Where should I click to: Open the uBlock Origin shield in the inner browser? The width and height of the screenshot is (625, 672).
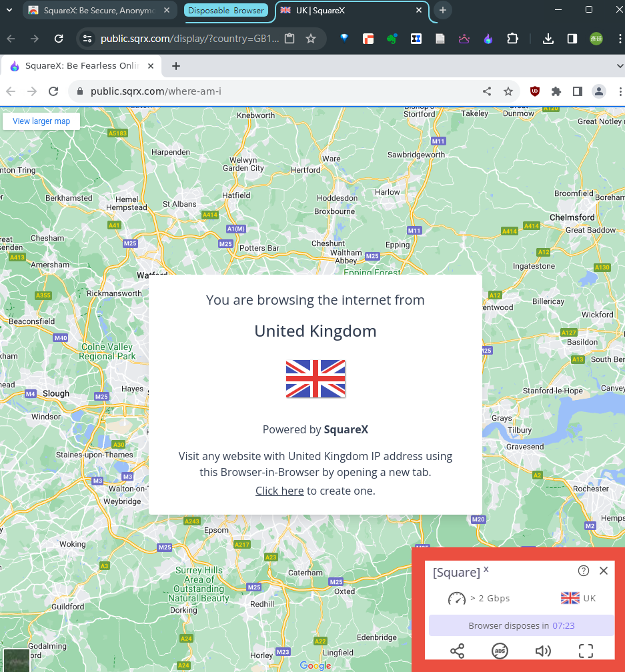tap(534, 91)
